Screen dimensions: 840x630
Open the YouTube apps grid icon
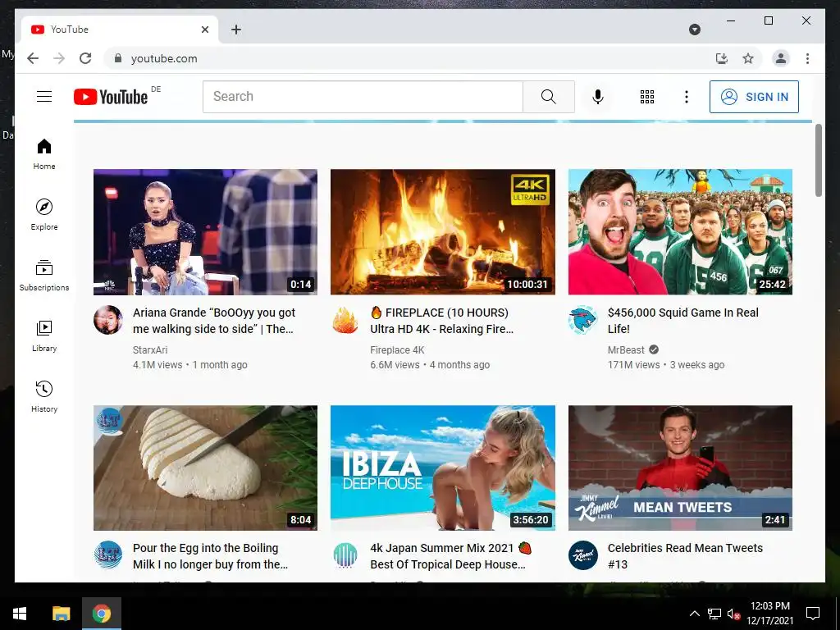pyautogui.click(x=647, y=97)
